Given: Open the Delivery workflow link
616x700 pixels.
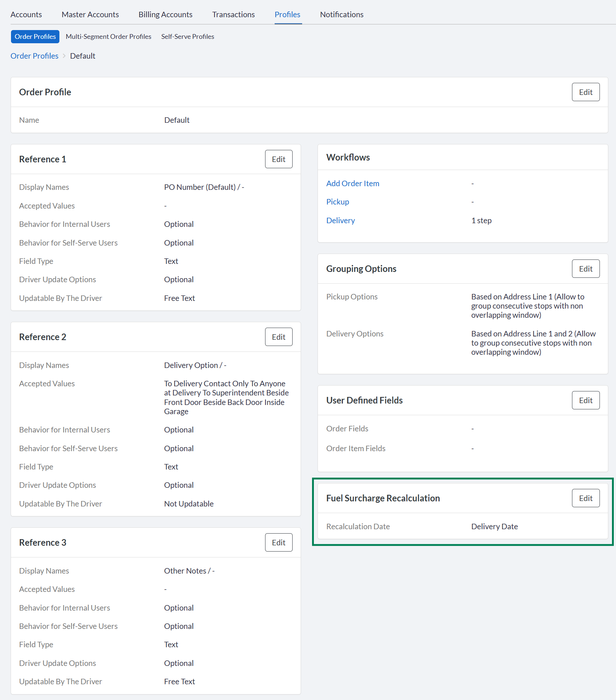Looking at the screenshot, I should [341, 220].
